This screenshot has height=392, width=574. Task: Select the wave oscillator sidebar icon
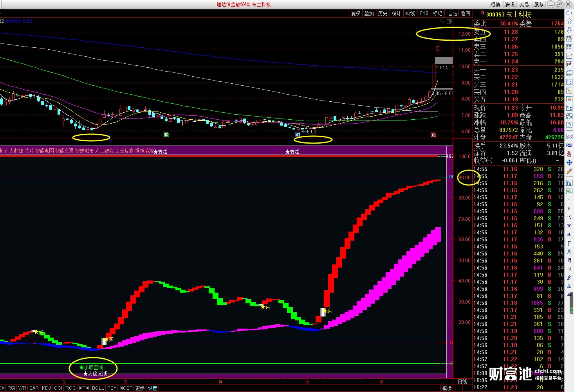[569, 137]
